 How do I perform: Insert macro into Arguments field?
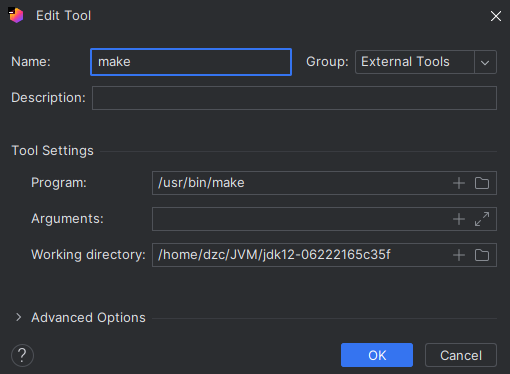coord(459,219)
